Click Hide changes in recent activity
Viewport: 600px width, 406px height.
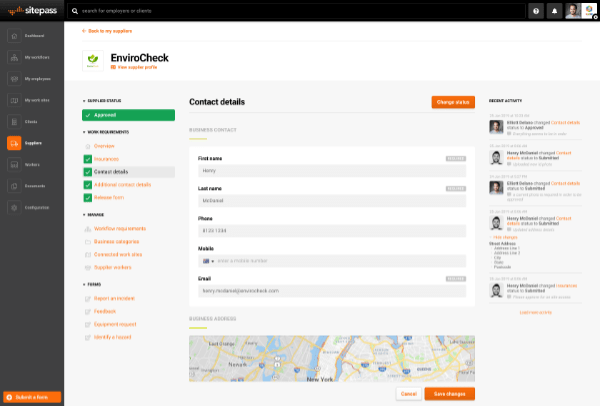(x=505, y=237)
